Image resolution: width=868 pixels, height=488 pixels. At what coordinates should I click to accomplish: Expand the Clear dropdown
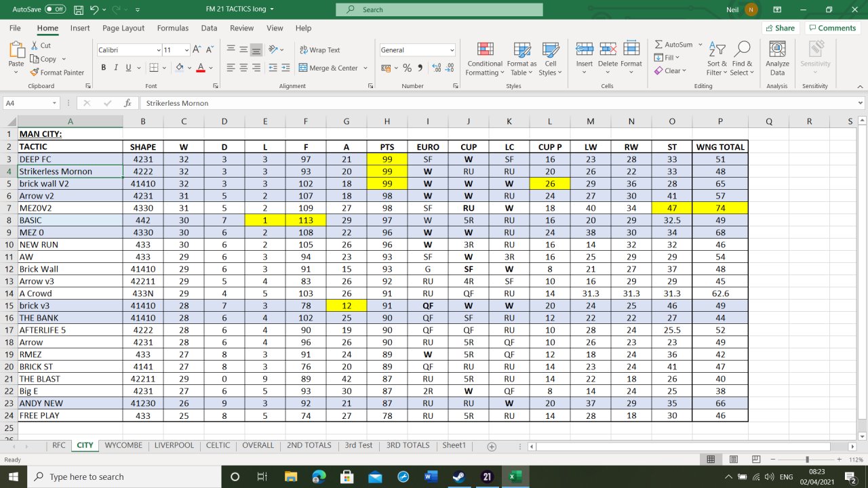684,70
